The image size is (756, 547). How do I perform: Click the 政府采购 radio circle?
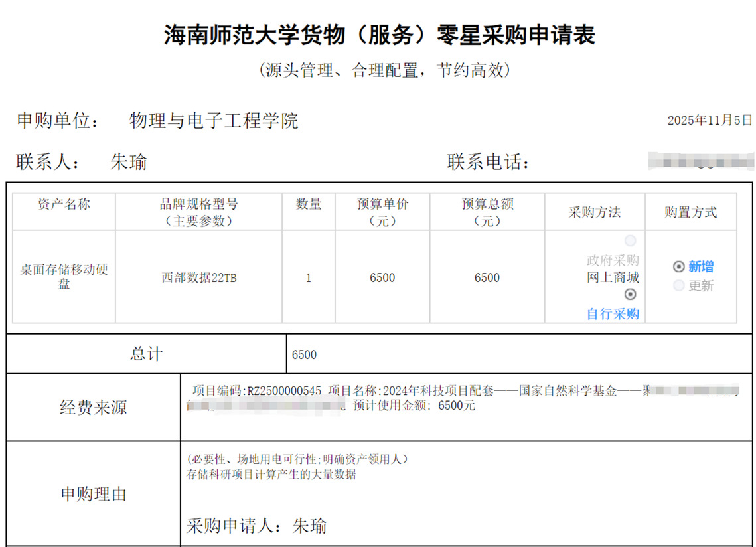630,240
